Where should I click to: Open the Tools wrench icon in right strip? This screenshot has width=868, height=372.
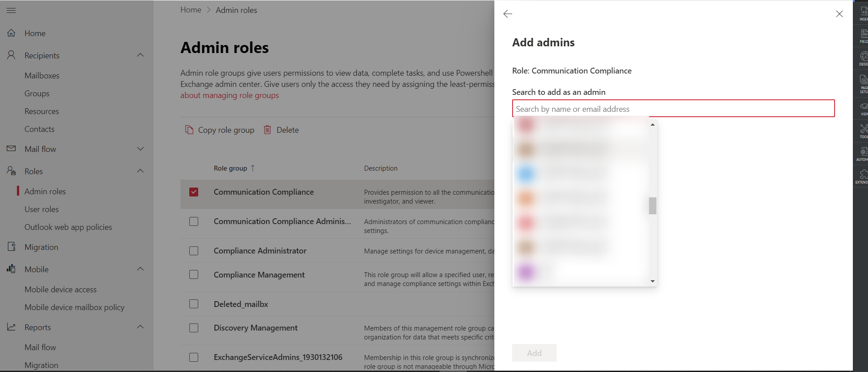pos(864,130)
